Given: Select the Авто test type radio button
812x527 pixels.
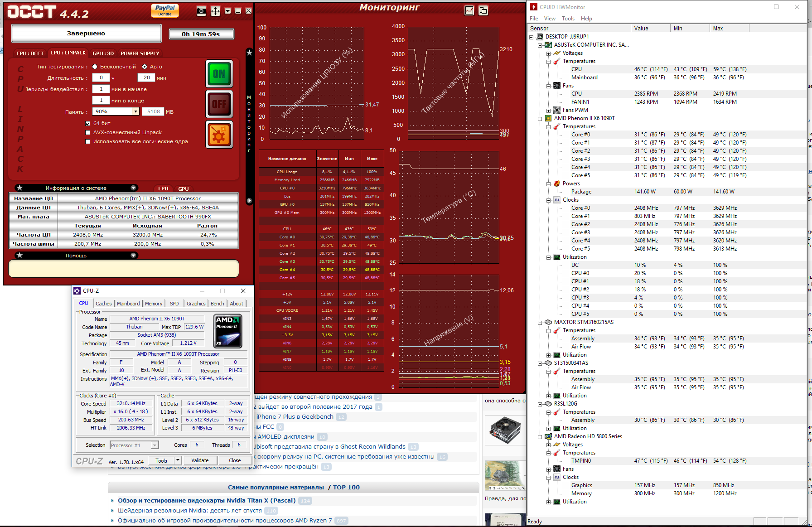Looking at the screenshot, I should [x=145, y=67].
